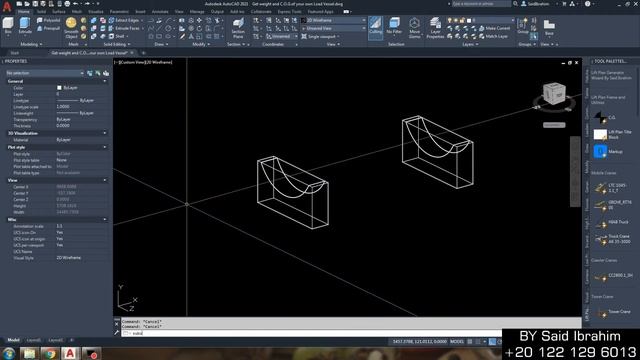This screenshot has height=360, width=640.
Task: Click the Smooth Object mesh tool
Action: click(71, 28)
